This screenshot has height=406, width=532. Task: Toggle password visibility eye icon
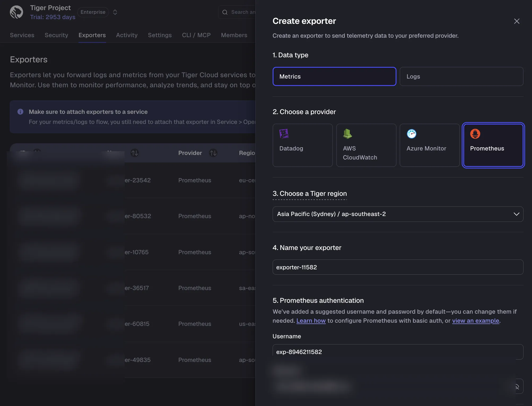click(517, 387)
